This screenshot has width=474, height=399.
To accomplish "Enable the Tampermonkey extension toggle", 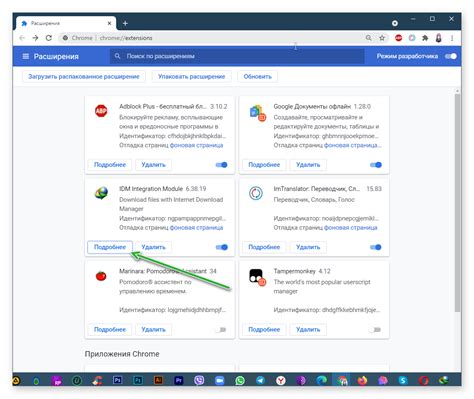I will pos(375,329).
